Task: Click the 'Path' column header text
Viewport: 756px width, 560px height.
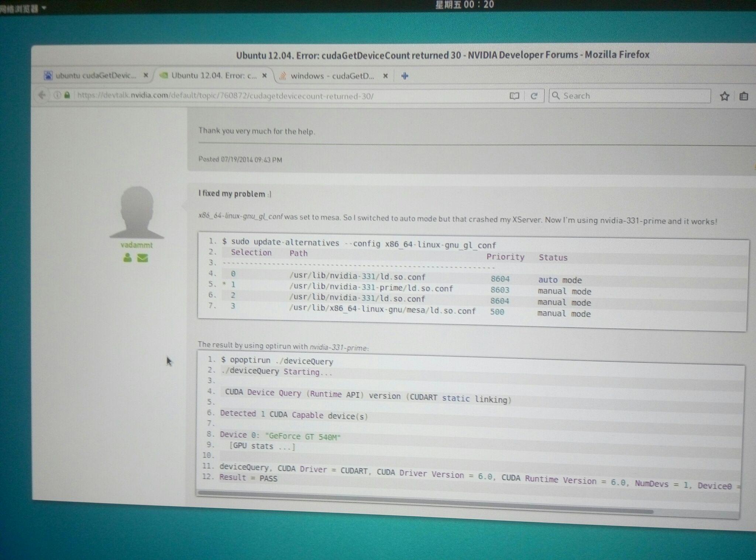Action: pyautogui.click(x=298, y=253)
